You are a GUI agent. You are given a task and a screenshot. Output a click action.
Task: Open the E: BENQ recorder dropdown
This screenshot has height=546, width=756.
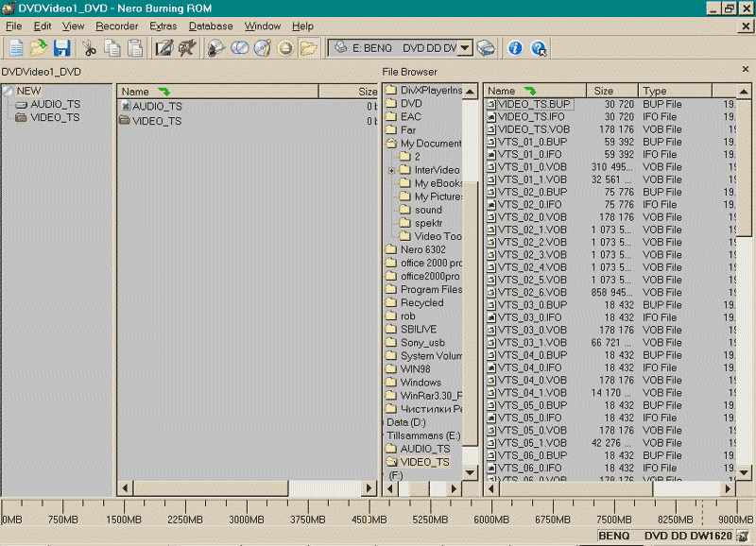[x=464, y=47]
